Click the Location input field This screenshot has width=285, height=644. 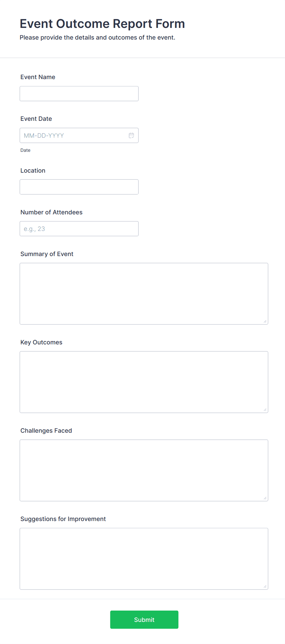click(x=79, y=186)
